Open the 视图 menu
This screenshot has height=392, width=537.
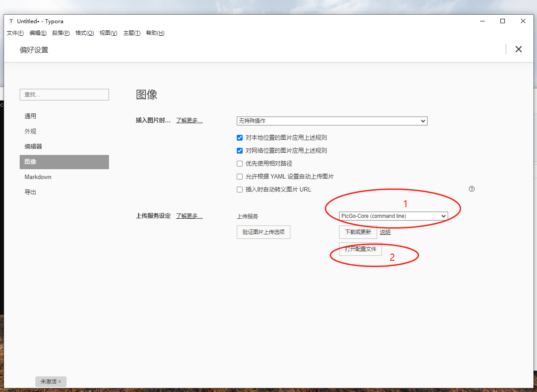click(108, 33)
